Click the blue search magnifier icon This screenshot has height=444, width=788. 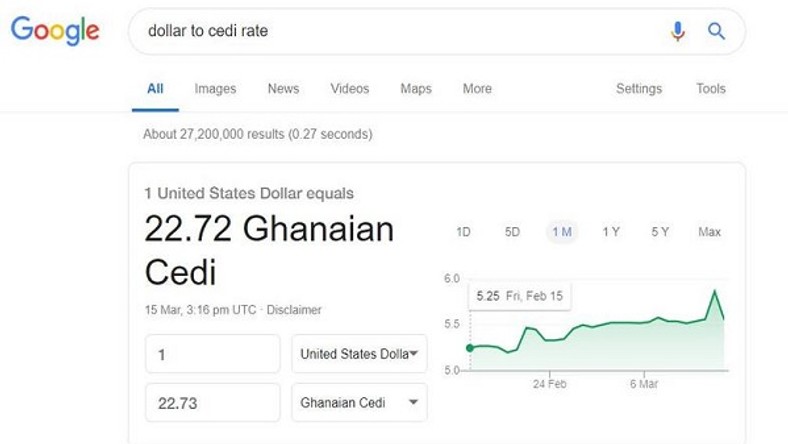716,31
